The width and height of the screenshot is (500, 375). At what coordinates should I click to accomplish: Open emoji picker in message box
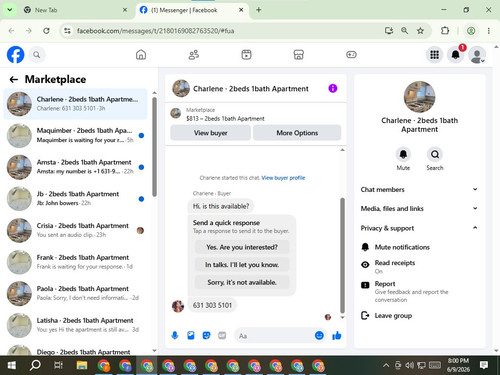[x=319, y=335]
